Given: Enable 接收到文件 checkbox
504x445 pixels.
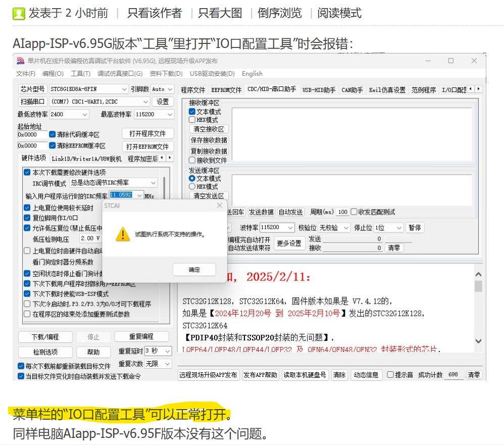Looking at the screenshot, I should click(192, 160).
